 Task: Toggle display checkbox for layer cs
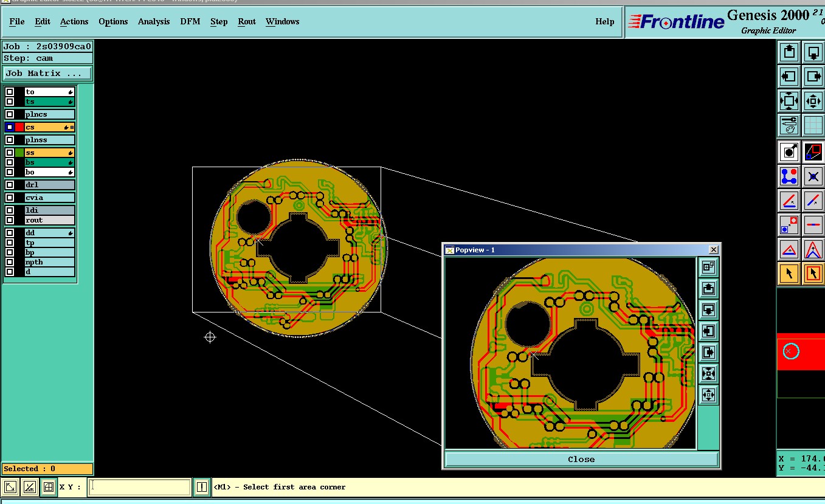point(10,127)
